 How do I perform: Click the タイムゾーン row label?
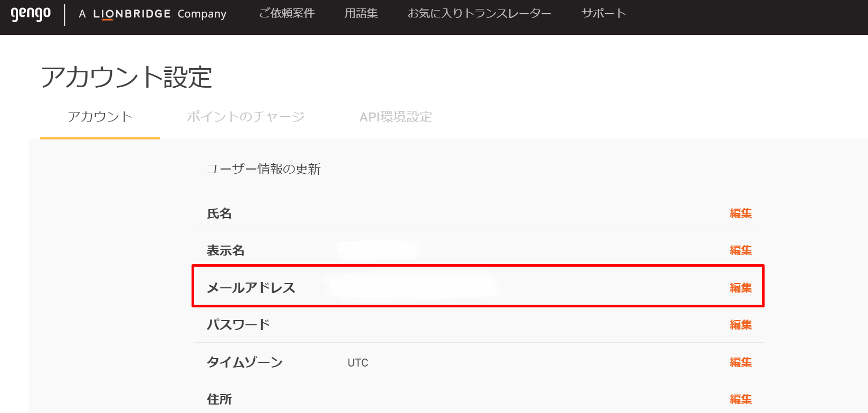[245, 362]
